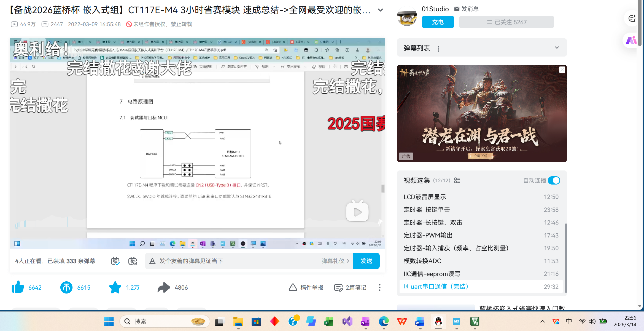Open the more options vertical dots menu
The image size is (644, 331).
tap(380, 287)
